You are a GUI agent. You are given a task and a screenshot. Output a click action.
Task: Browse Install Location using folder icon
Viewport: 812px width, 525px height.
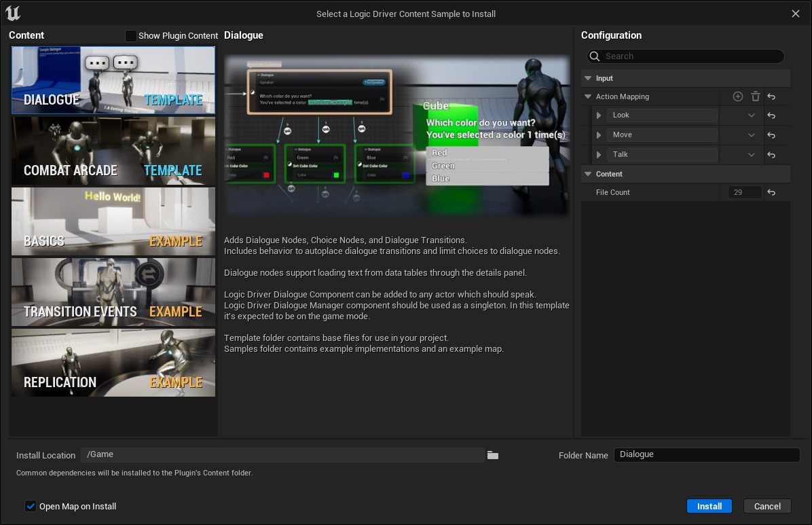[x=492, y=454]
